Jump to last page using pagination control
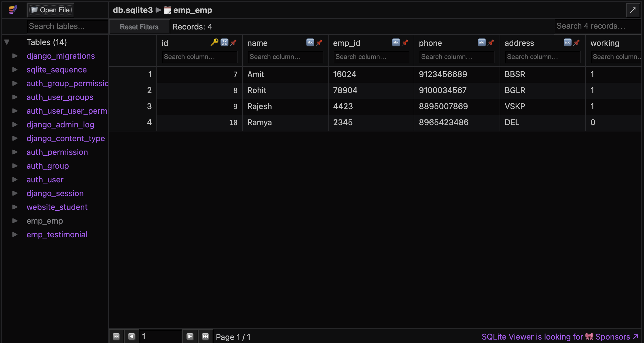 (x=205, y=336)
